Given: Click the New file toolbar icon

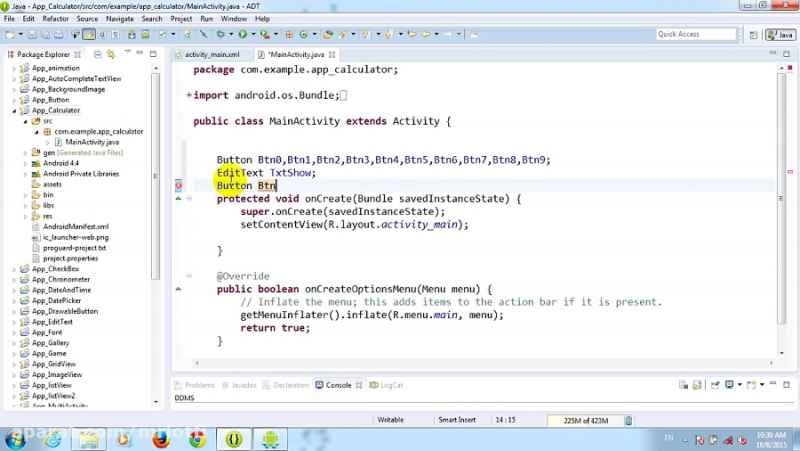Looking at the screenshot, I should coord(9,34).
